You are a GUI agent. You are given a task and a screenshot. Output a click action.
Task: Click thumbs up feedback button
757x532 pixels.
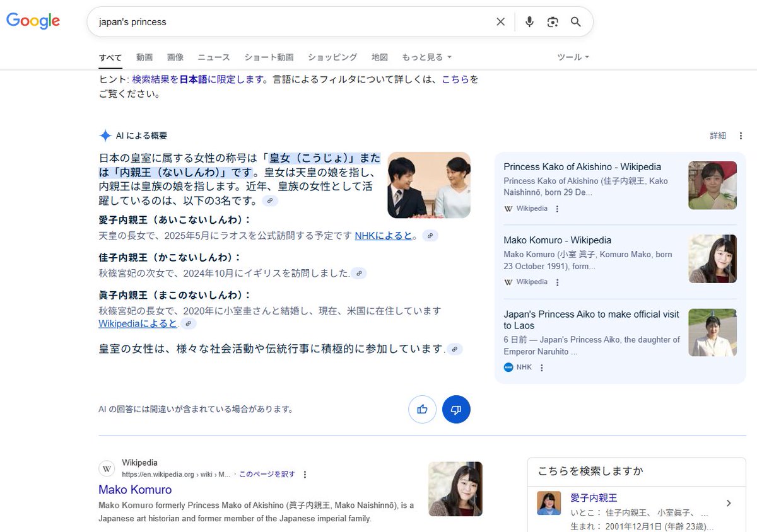pyautogui.click(x=422, y=409)
